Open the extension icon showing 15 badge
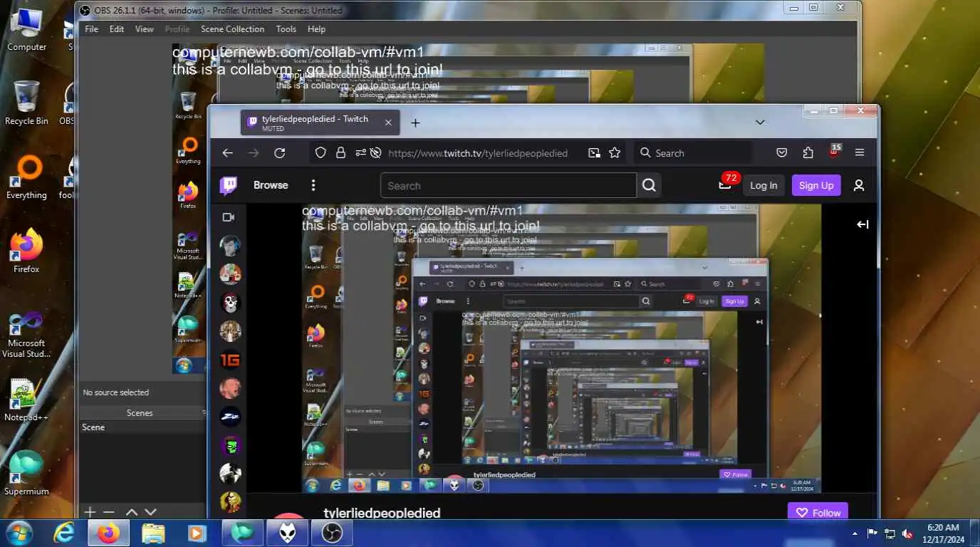This screenshot has height=547, width=980. click(835, 152)
